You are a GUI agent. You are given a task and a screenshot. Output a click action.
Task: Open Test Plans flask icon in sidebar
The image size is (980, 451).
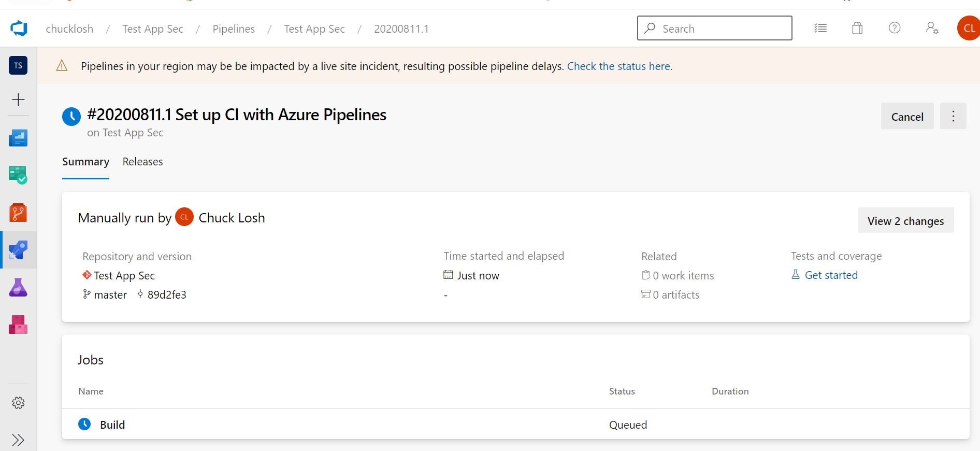tap(18, 287)
